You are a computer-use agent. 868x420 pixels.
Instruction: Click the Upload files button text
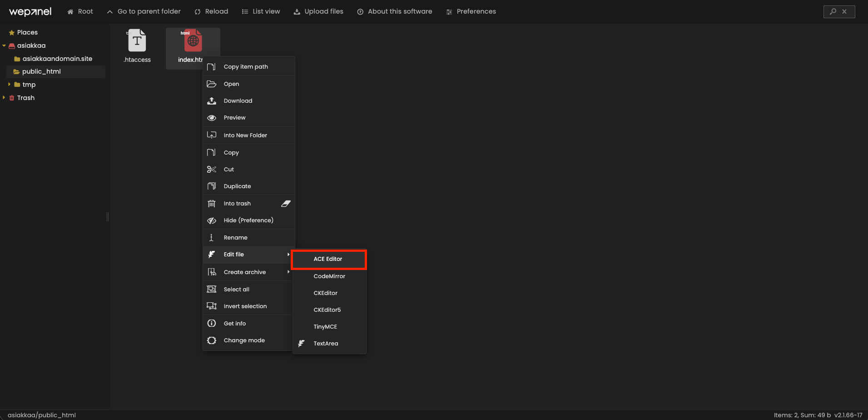pyautogui.click(x=324, y=11)
